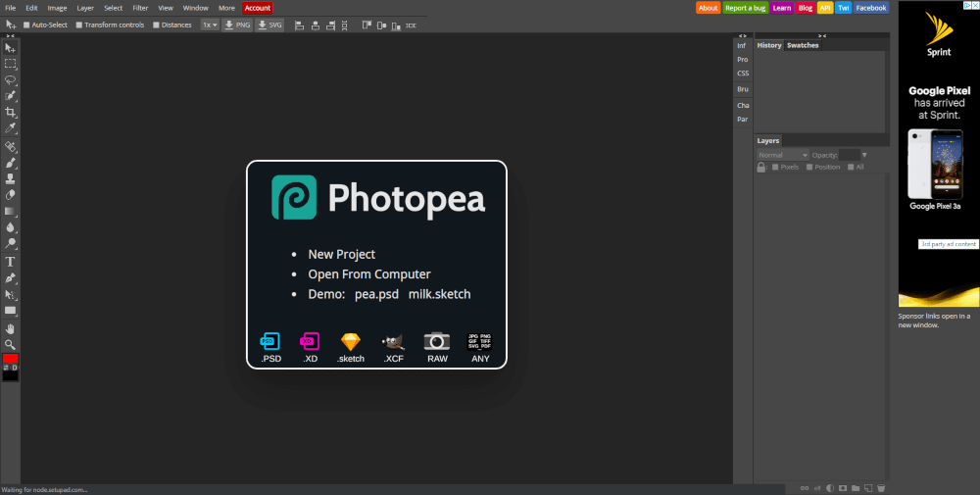The height and width of the screenshot is (495, 980).
Task: Click the Account button
Action: (x=258, y=8)
